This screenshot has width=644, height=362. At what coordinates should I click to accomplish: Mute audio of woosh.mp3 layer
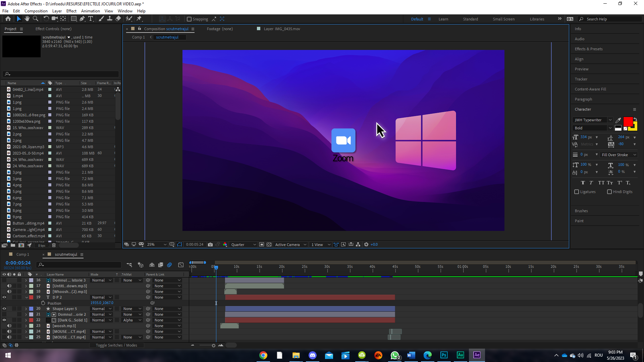click(x=9, y=326)
